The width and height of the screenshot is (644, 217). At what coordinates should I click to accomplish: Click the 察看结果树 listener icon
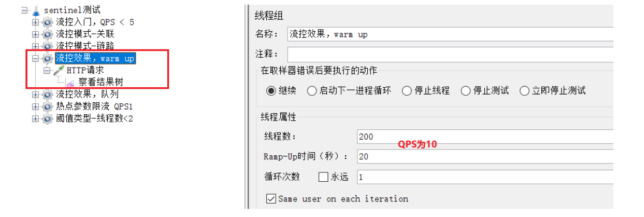(71, 83)
